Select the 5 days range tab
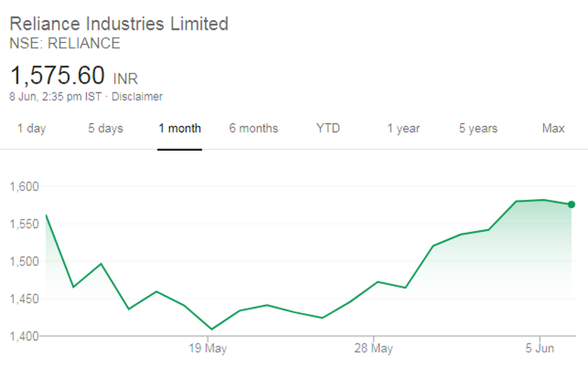Viewport: 588px width, 367px height. click(105, 129)
